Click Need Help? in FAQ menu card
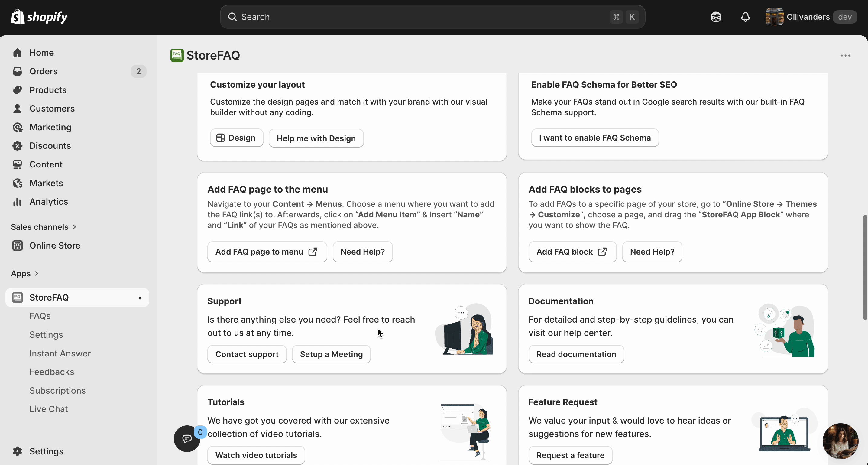 coord(363,252)
